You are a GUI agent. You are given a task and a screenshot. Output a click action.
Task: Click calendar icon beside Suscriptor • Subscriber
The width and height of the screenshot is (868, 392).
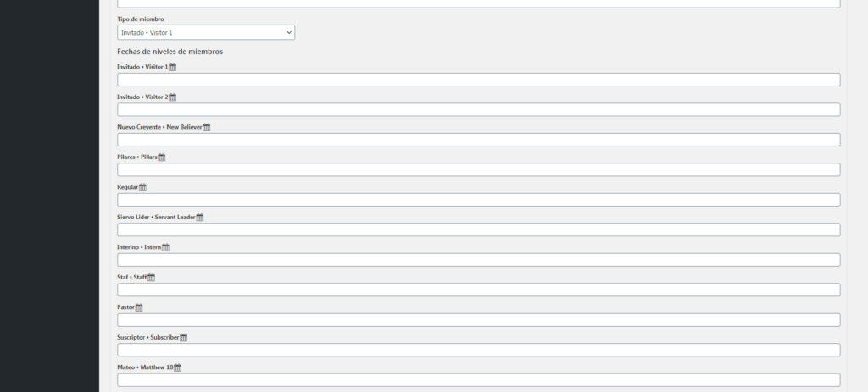184,338
